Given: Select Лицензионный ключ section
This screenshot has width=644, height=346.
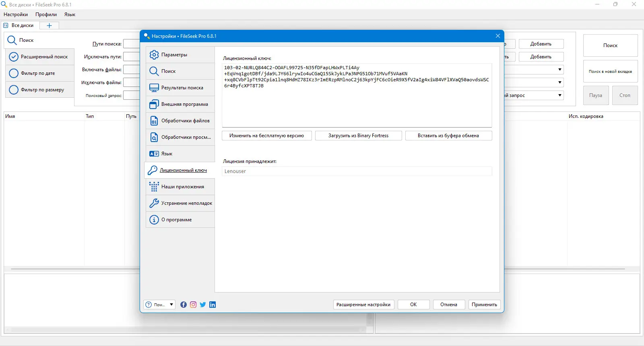Looking at the screenshot, I should [x=180, y=170].
